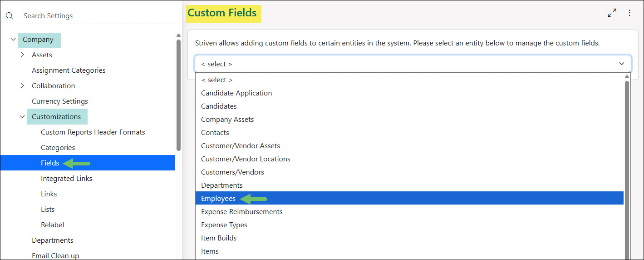Screen dimensions: 644x260
Task: Click the Company tree label
Action: [x=38, y=40]
